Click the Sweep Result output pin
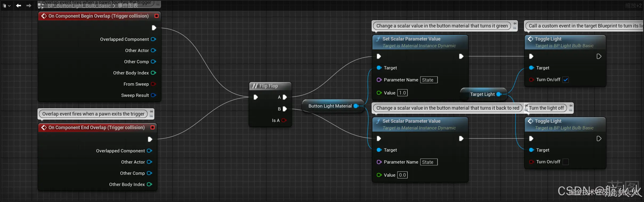This screenshot has height=202, width=644. coord(153,95)
